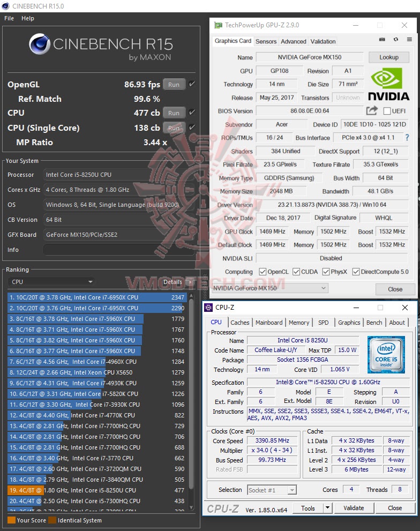Click the Details button in Ranking
This screenshot has height=531, width=420.
tap(172, 282)
